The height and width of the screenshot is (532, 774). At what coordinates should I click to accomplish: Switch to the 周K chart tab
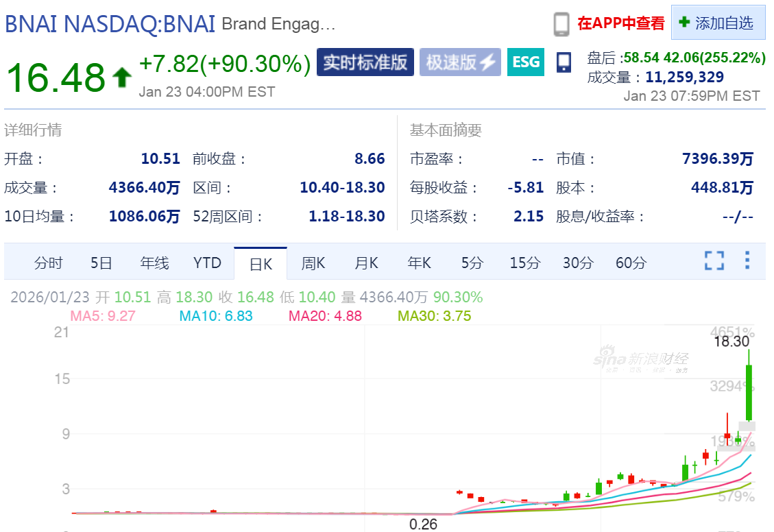coord(313,263)
